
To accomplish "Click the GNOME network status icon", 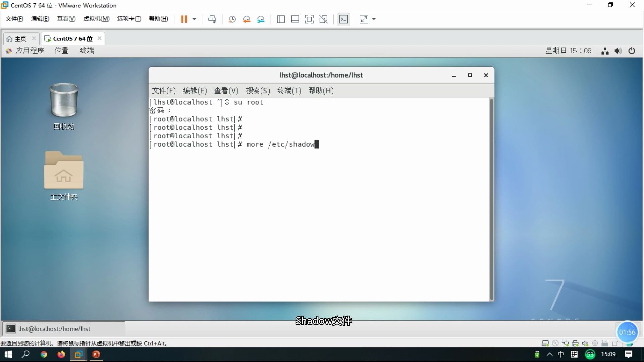I will click(605, 51).
